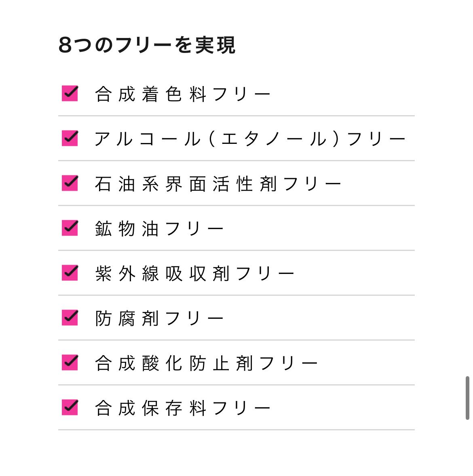Click the 防腐剤フリー label text
The height and width of the screenshot is (476, 473).
159,319
